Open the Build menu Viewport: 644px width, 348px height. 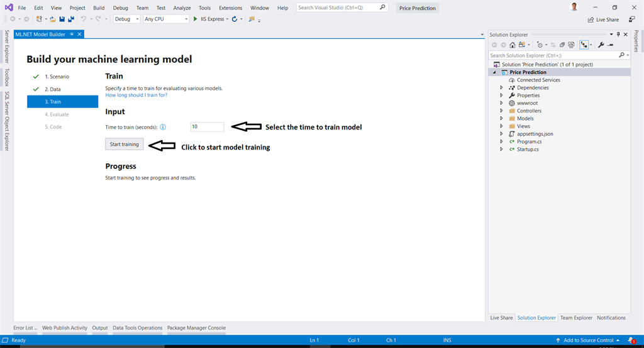pyautogui.click(x=99, y=8)
